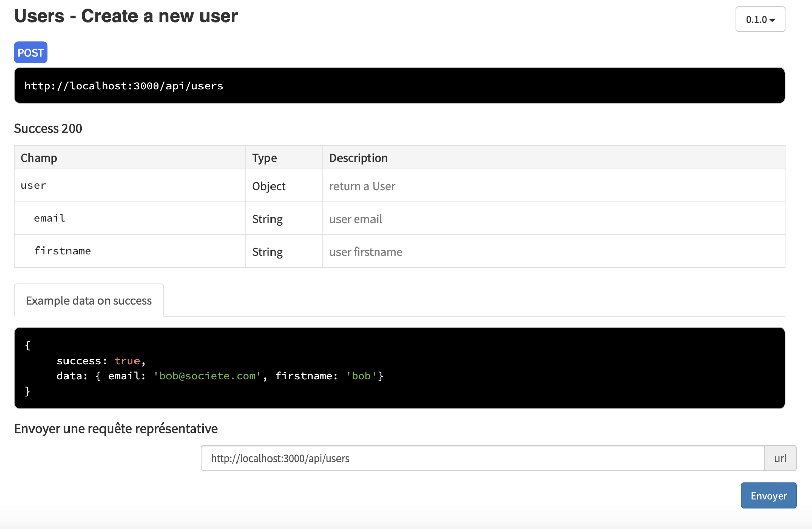Click the String type for email row
Image resolution: width=812 pixels, height=529 pixels.
pos(284,219)
